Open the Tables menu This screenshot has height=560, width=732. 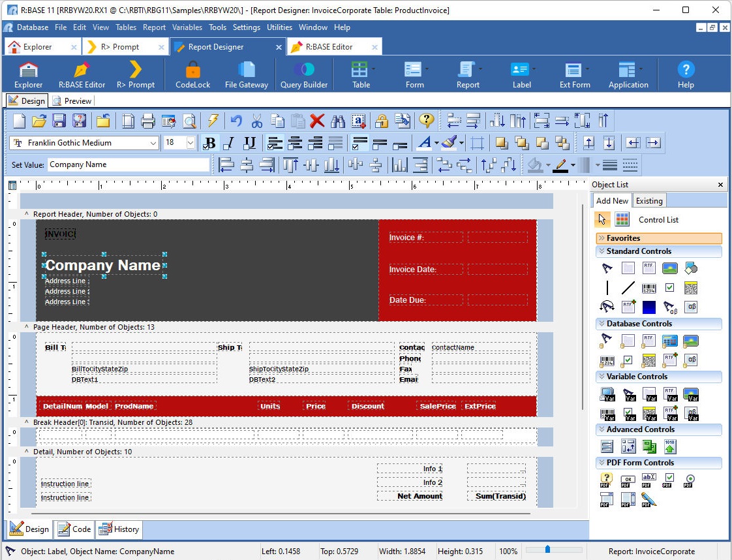pos(126,27)
